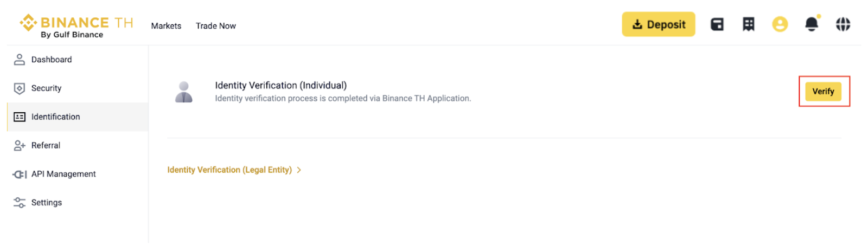Open the yellow user profile icon

780,24
